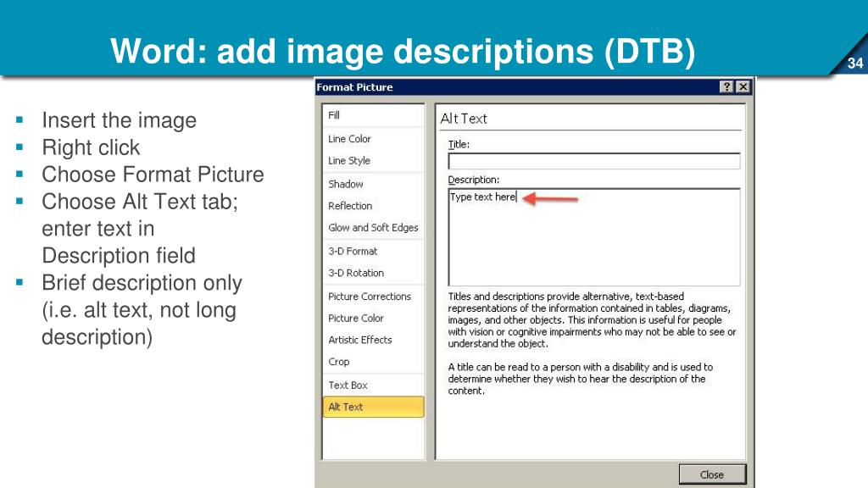Click the 'Description:' label
The image size is (868, 488).
[x=473, y=180]
